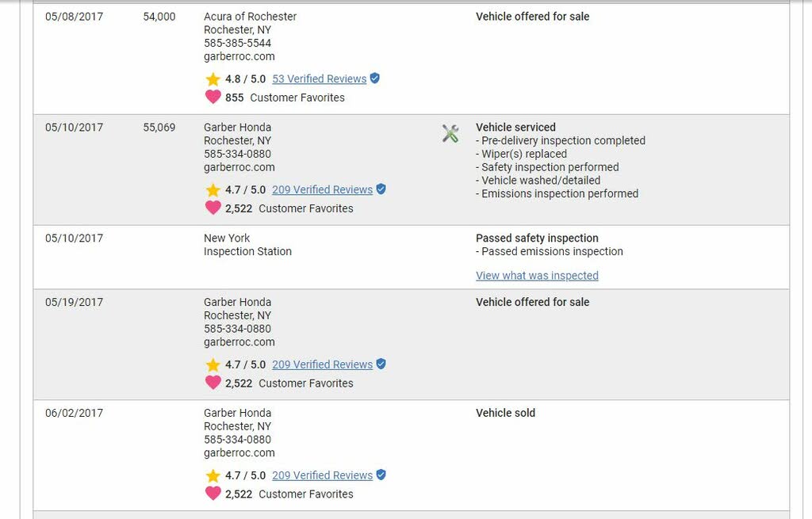Viewport: 812px width, 519px height.
Task: Open View what was inspected link
Action: pos(537,275)
